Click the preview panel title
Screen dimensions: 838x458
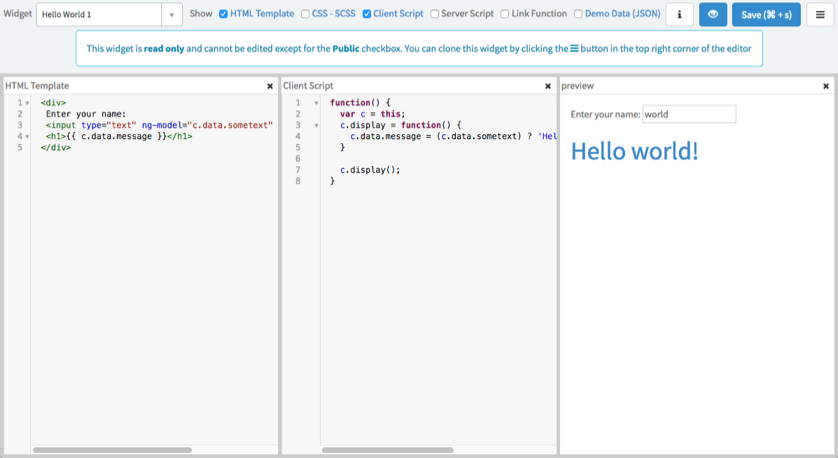point(577,86)
